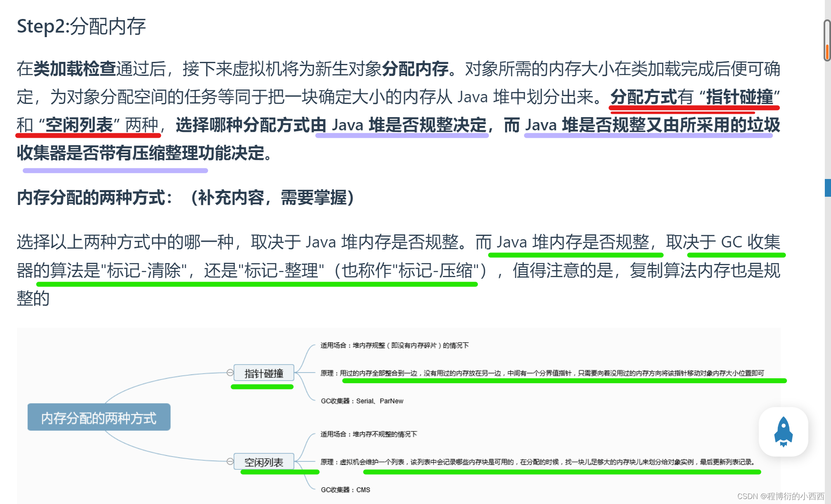Click the 内存分配的两种方式:(补充内容,需要掌握) subheading
This screenshot has width=831, height=504.
185,198
